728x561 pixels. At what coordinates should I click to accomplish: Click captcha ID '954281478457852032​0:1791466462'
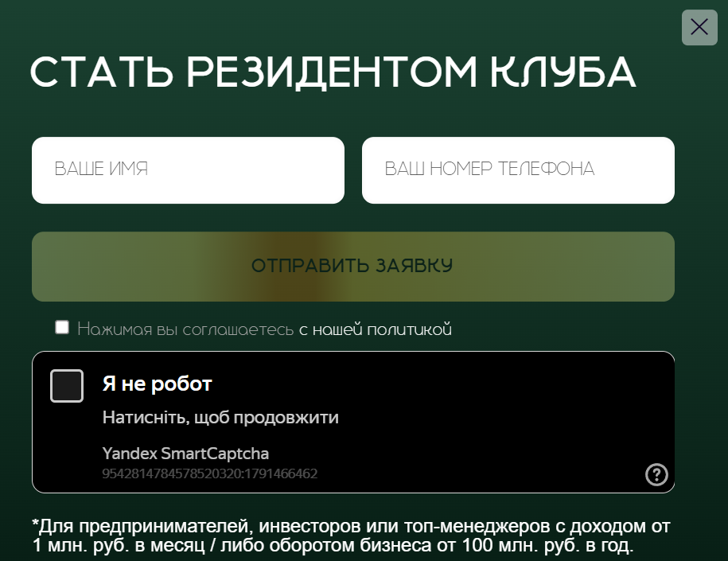(x=210, y=473)
